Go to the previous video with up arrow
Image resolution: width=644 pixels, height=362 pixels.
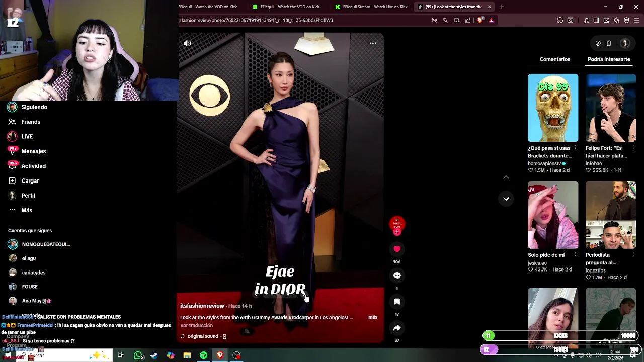tap(506, 177)
